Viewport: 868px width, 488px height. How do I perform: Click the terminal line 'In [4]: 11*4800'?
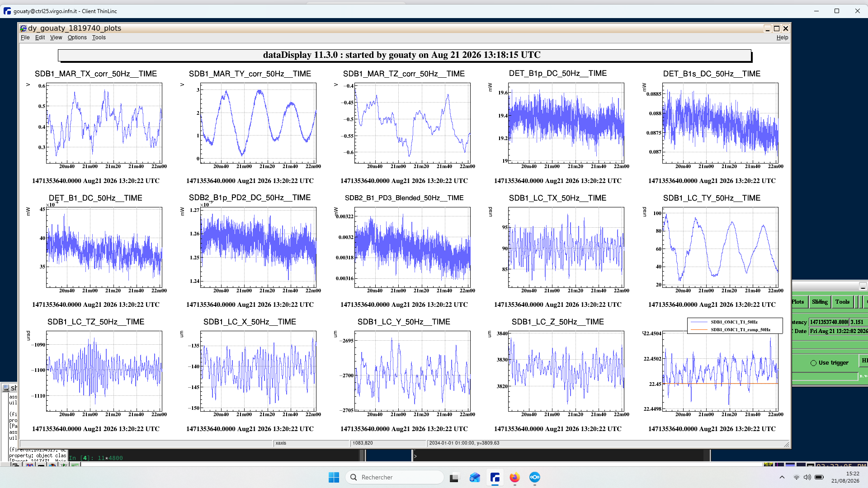[x=96, y=458]
